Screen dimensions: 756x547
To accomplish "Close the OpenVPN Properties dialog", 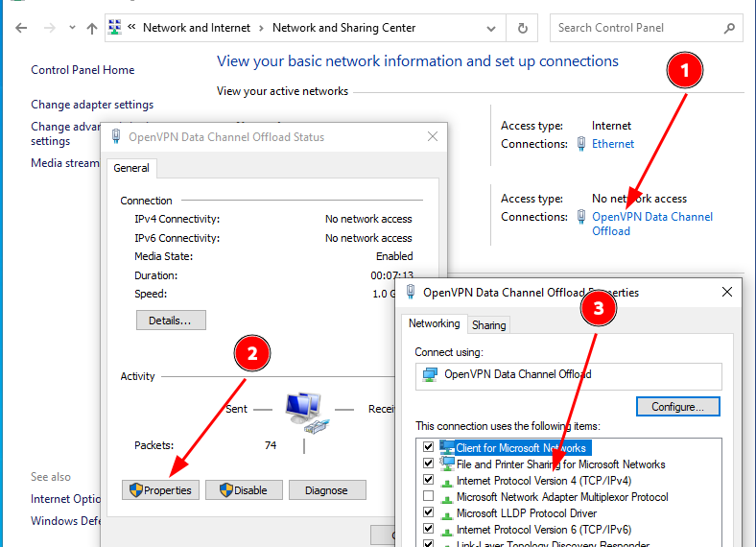I will 727,292.
